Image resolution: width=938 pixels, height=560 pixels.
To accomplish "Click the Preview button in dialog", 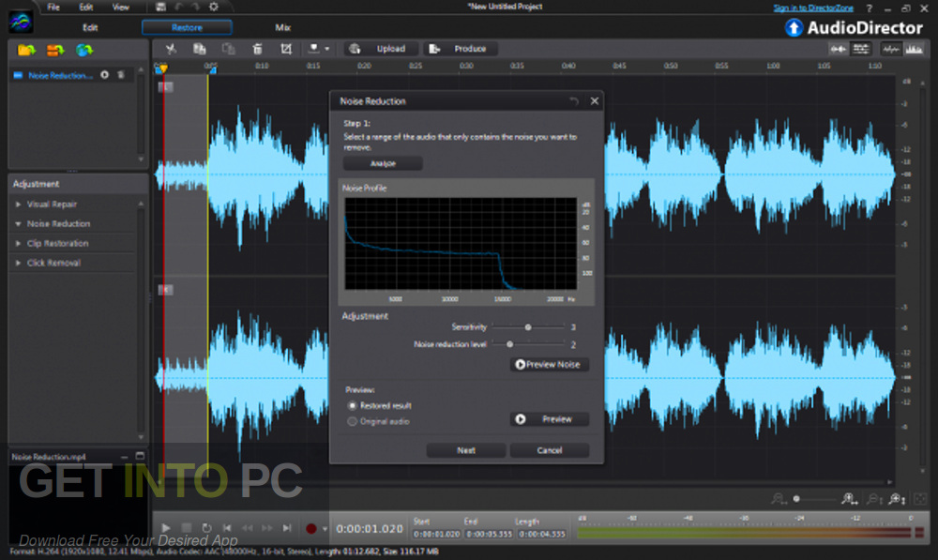I will [x=550, y=419].
